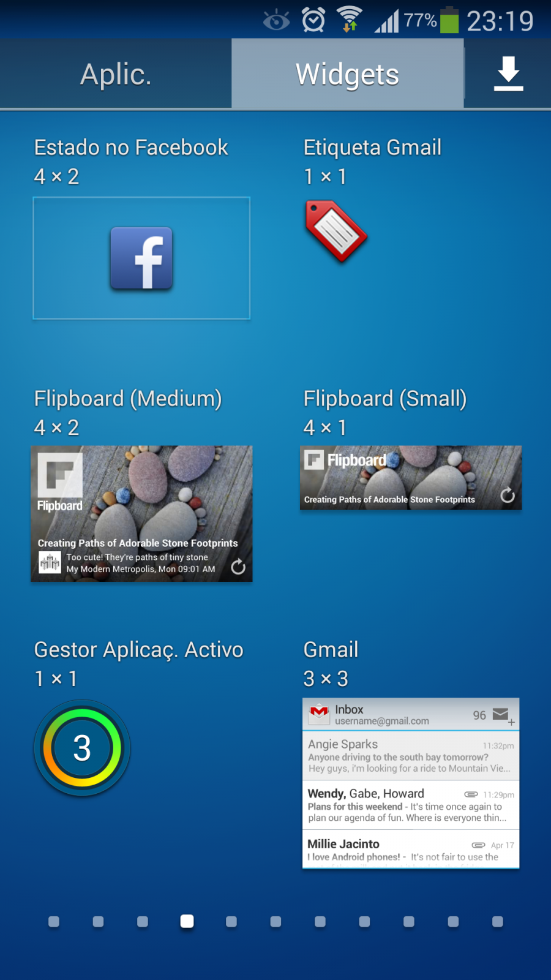Choose the Etiqueta Gmail red tag icon

pyautogui.click(x=335, y=231)
